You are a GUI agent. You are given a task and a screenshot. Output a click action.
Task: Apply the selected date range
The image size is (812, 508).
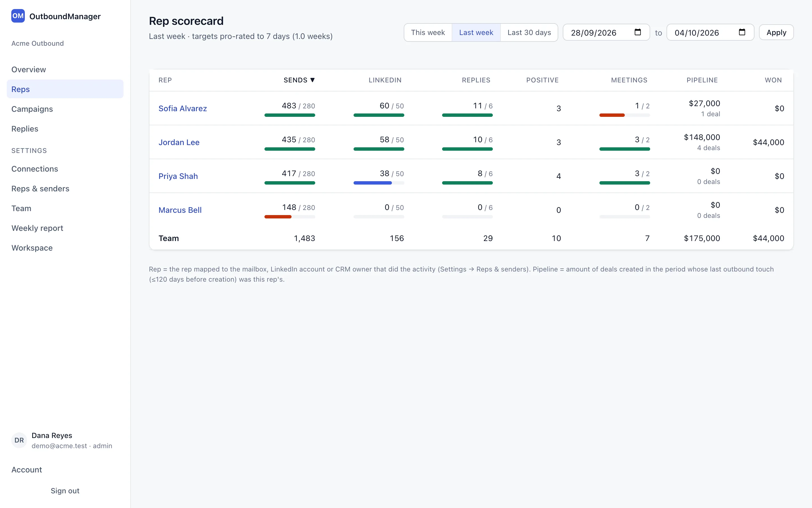click(776, 32)
